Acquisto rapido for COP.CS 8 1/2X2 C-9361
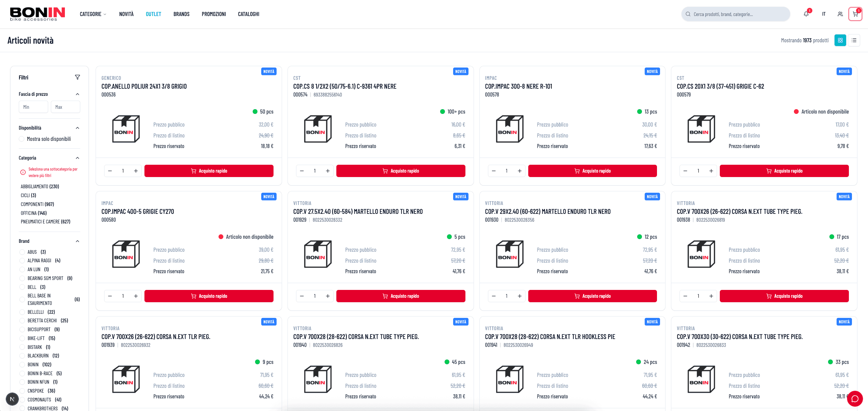The width and height of the screenshot is (868, 411). click(x=401, y=171)
